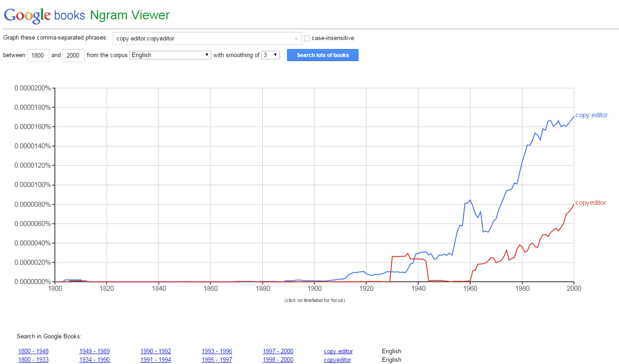Focus the comma-separated phrases input field
This screenshot has height=364, width=619.
click(202, 39)
